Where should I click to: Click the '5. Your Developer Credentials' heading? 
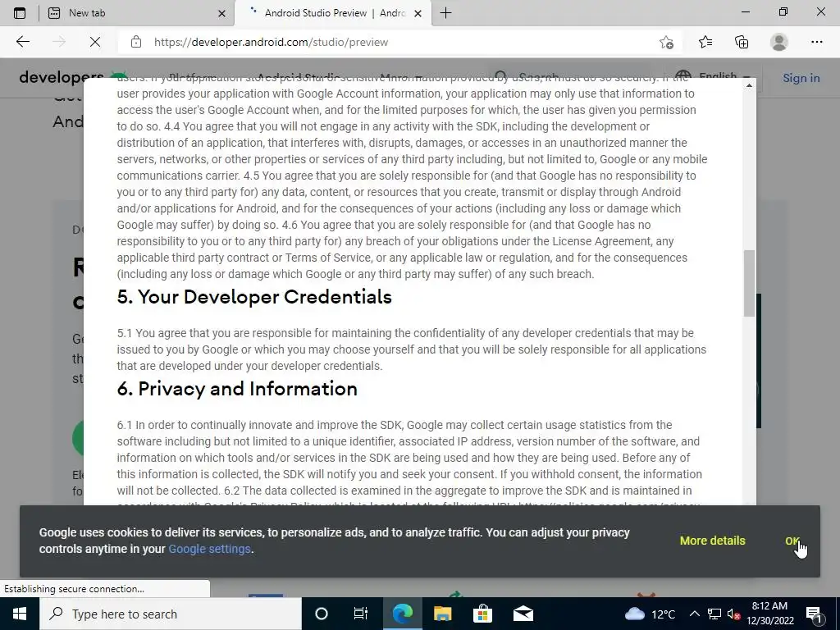254,297
